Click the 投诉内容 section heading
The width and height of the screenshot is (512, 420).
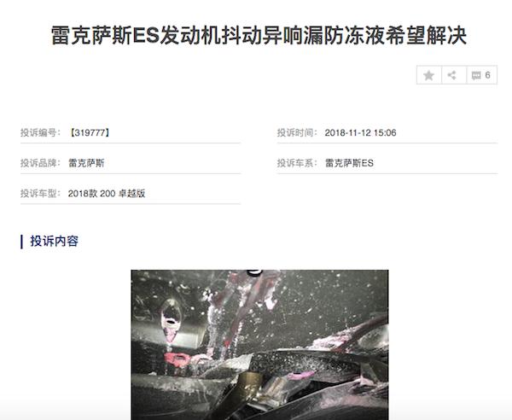click(x=55, y=241)
